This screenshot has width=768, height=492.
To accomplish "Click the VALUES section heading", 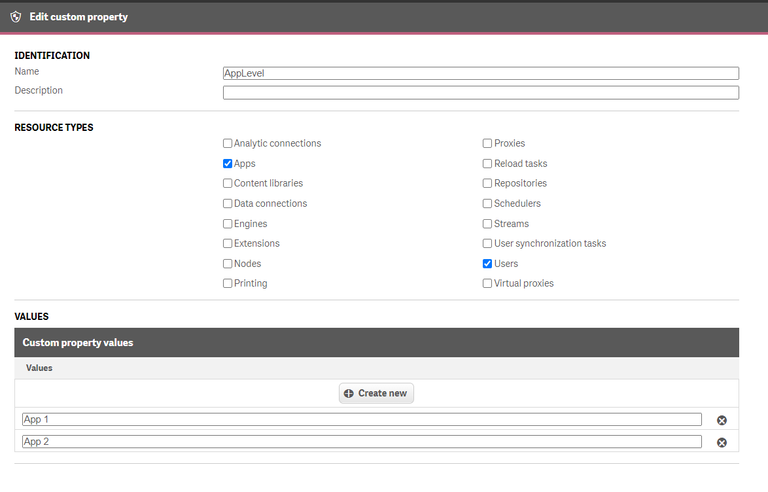I will point(31,317).
